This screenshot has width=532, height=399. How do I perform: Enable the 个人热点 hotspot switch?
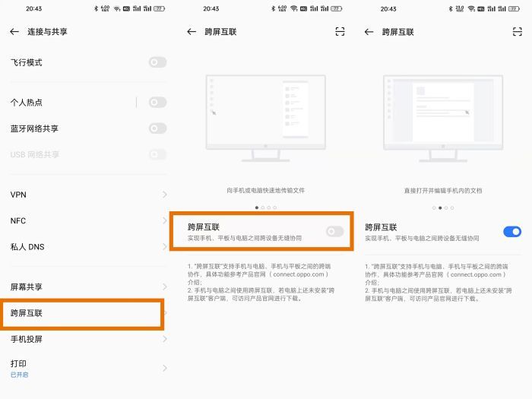pyautogui.click(x=157, y=102)
